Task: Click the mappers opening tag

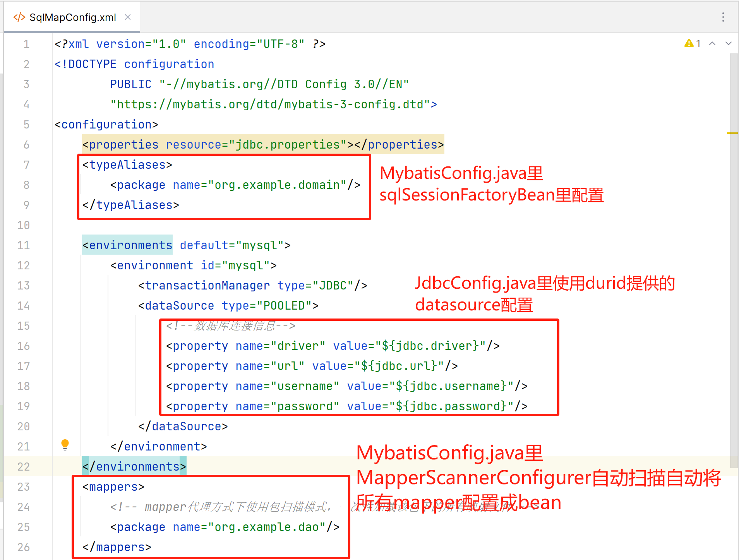Action: [113, 486]
